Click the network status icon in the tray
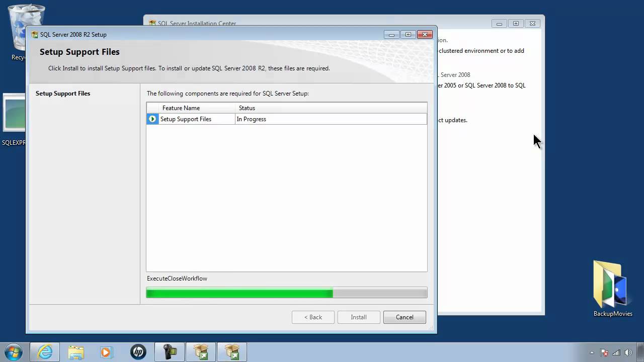The height and width of the screenshot is (362, 644). pyautogui.click(x=616, y=352)
